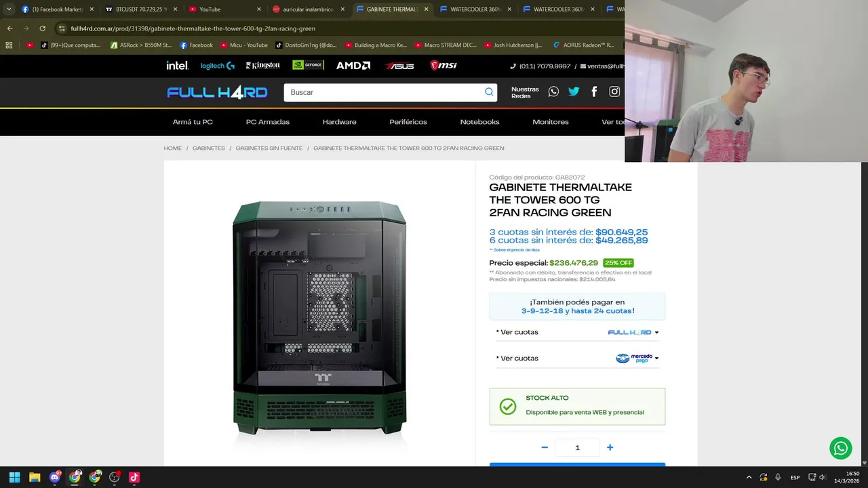Screen dimensions: 868x488
Task: Expand Ver cuotas for Full H4rd
Action: pos(577,332)
